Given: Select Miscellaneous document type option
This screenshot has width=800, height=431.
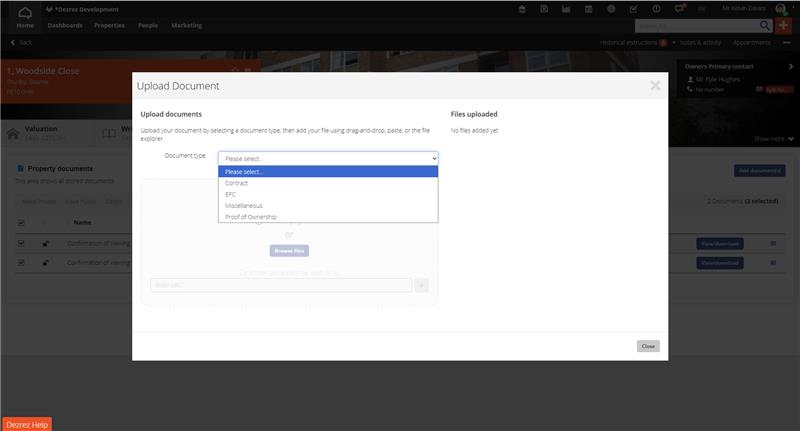Looking at the screenshot, I should pos(244,205).
